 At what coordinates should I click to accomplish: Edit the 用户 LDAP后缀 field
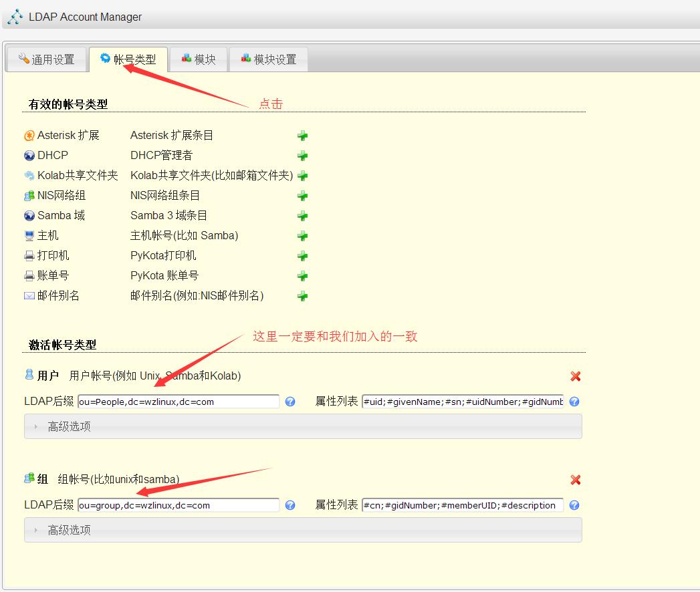(179, 402)
